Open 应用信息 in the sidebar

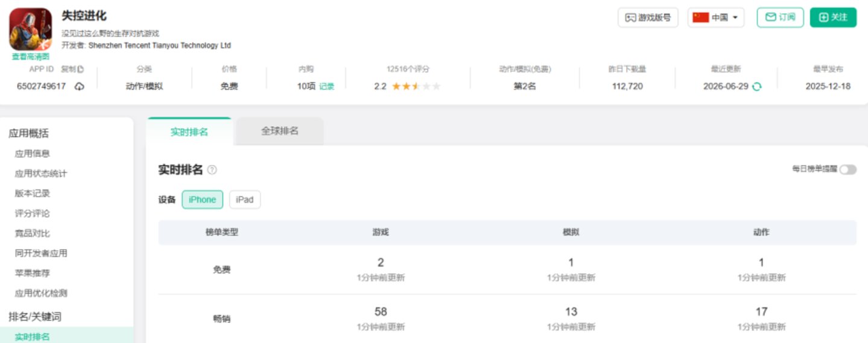[x=33, y=154]
